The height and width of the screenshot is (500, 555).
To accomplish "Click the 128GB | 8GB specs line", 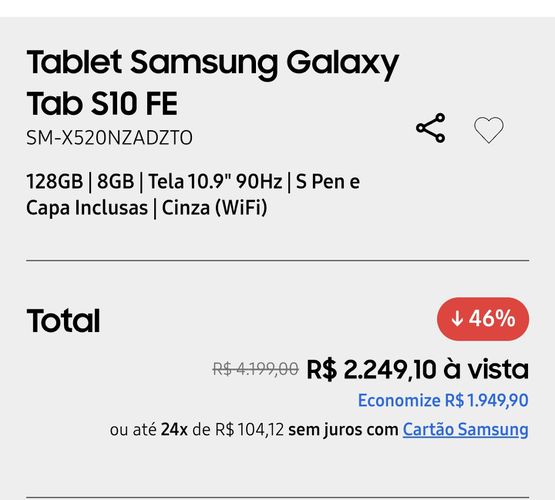I will [x=193, y=182].
